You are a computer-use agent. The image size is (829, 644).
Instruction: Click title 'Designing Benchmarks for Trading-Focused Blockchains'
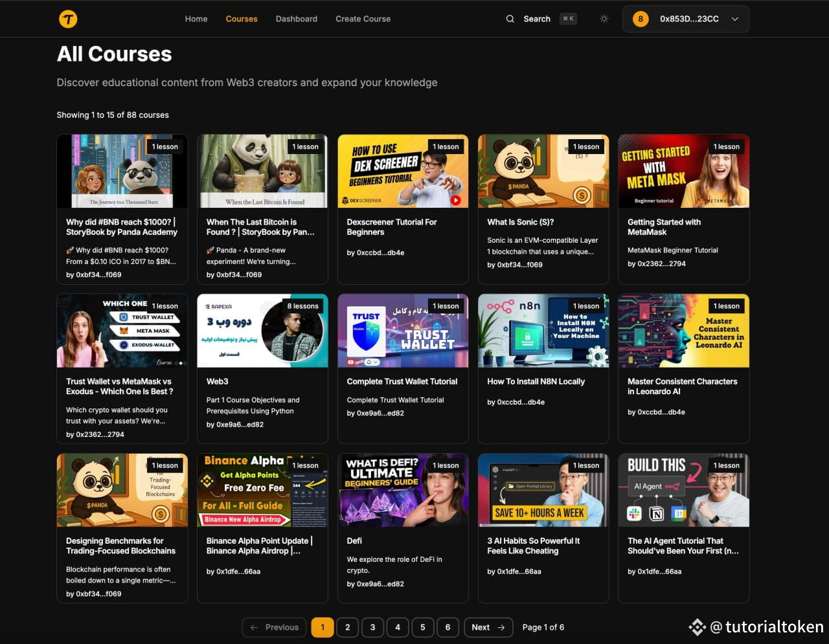point(120,546)
